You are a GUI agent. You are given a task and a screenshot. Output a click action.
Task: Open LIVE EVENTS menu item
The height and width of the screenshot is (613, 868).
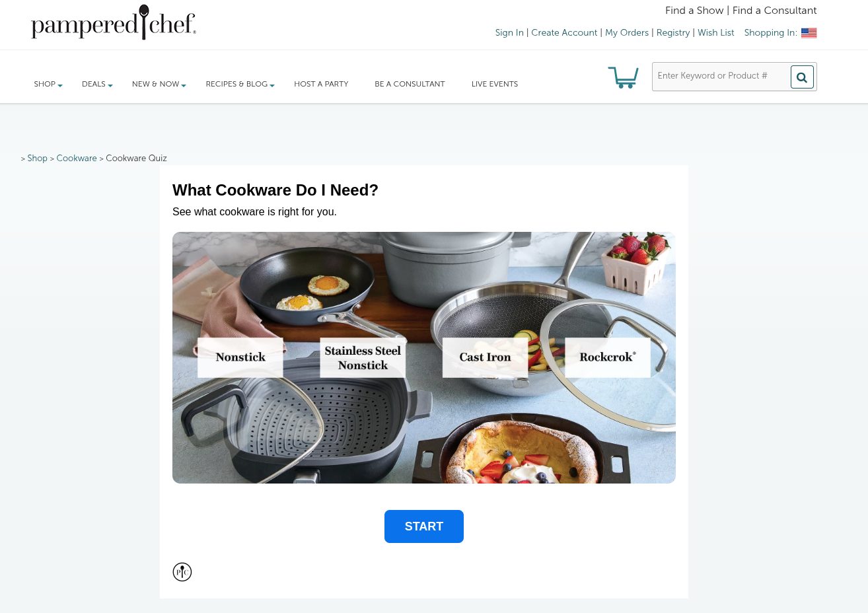click(495, 84)
